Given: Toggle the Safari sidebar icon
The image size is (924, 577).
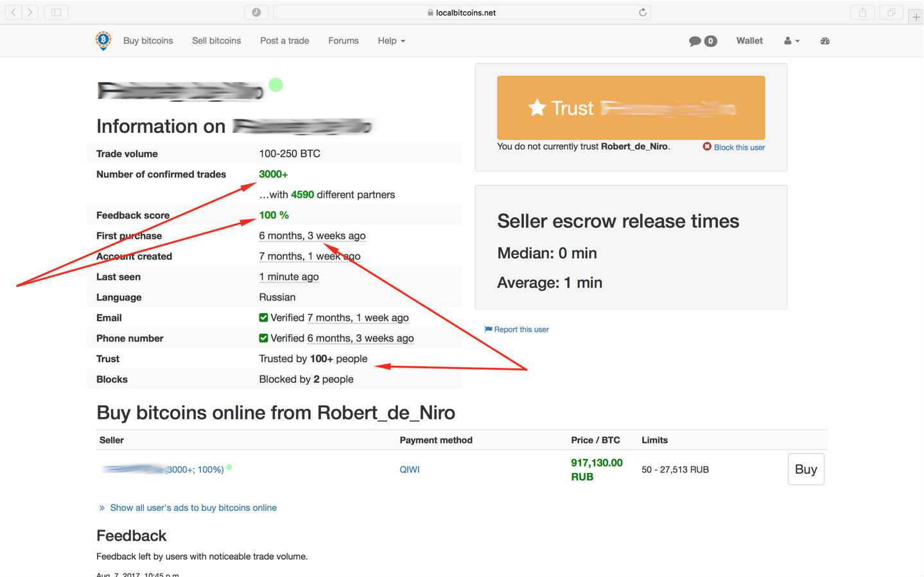Looking at the screenshot, I should point(57,12).
